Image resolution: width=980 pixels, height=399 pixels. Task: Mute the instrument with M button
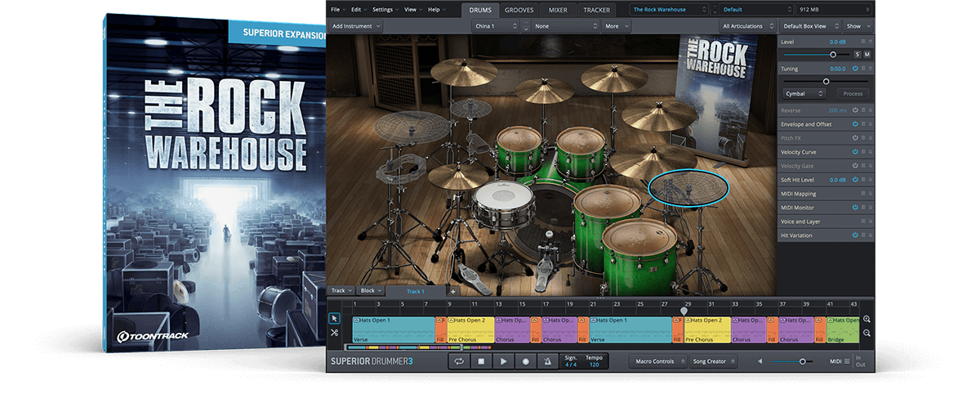866,54
